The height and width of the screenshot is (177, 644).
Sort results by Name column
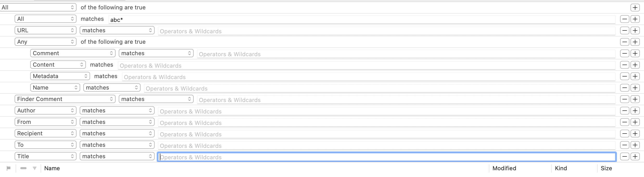point(52,168)
